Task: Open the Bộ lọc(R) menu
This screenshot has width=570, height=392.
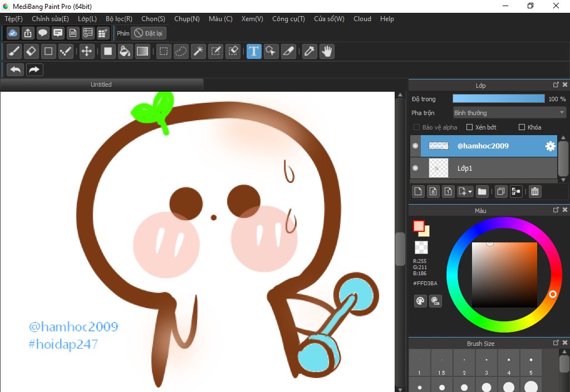Action: (x=119, y=19)
